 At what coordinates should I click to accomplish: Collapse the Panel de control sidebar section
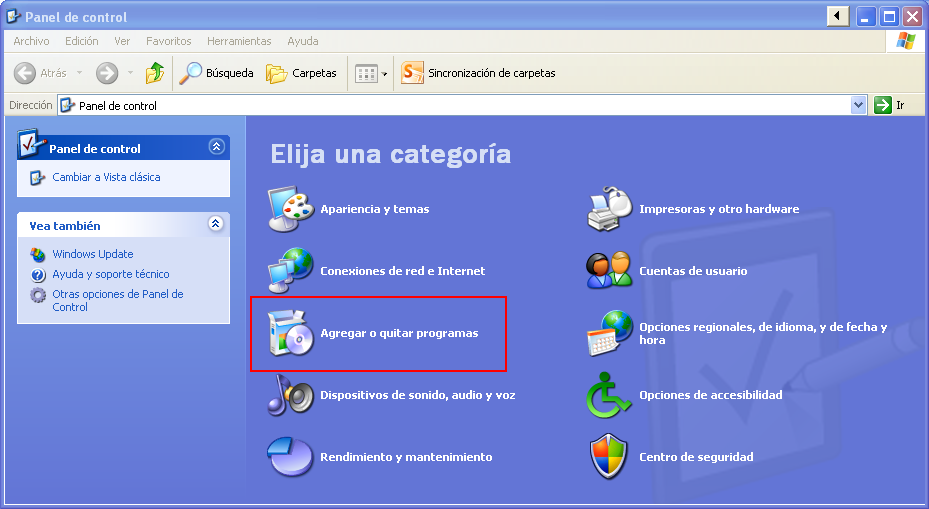[216, 147]
